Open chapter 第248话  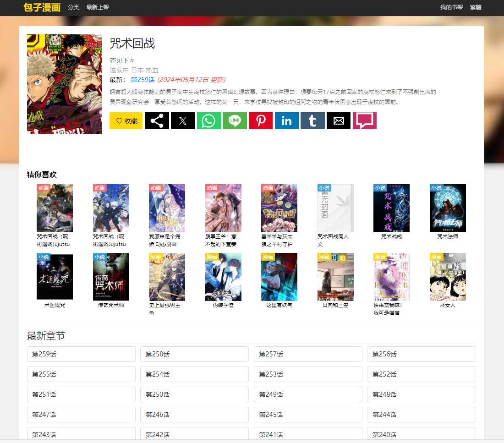coord(422,394)
